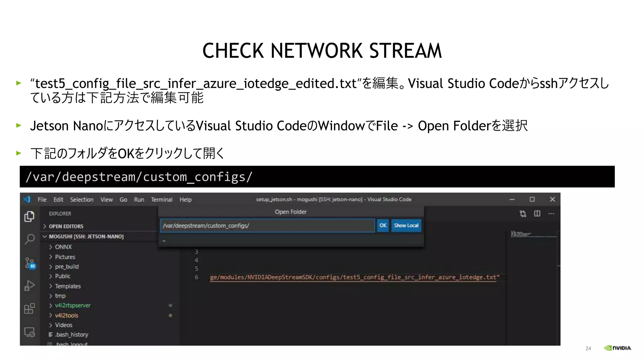The width and height of the screenshot is (644, 362).
Task: Click OK in Open Folder dialog
Action: click(383, 225)
